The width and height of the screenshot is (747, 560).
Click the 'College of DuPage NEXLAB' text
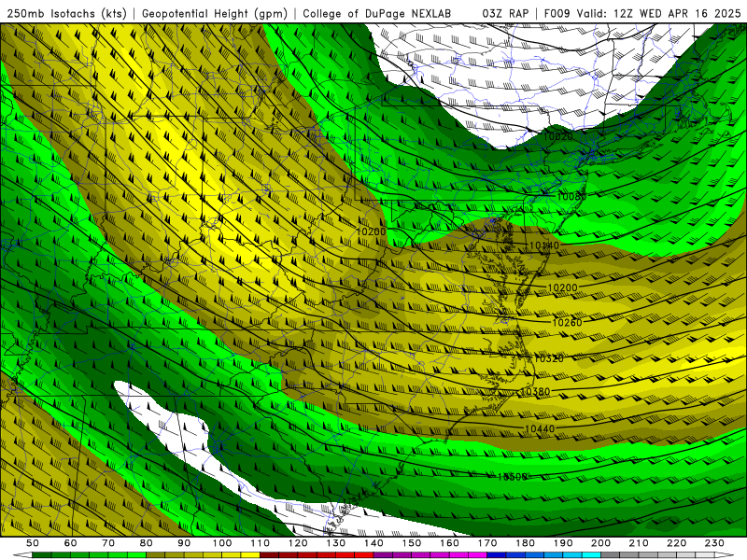[377, 13]
